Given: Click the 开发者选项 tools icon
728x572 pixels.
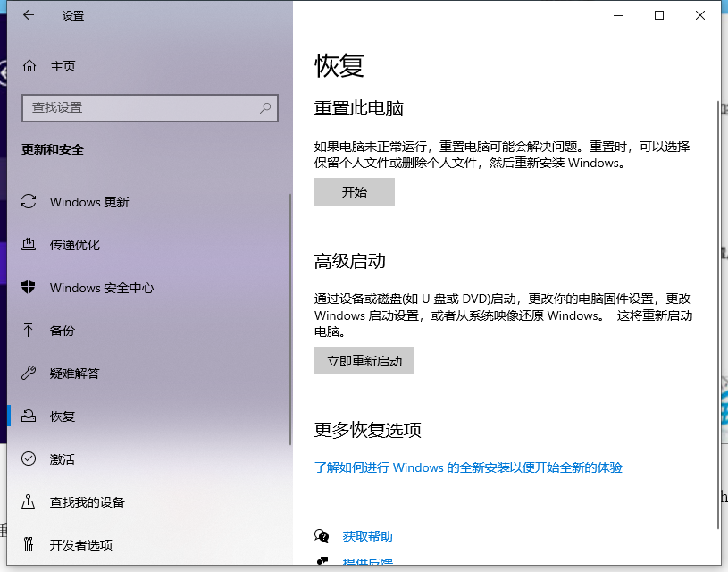Looking at the screenshot, I should (29, 545).
